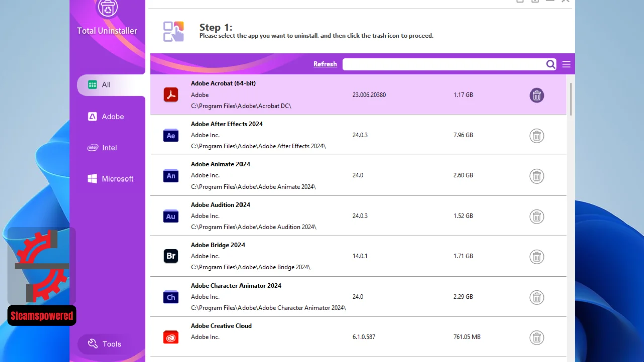This screenshot has height=362, width=644.
Task: Click the Intel logo icon in sidebar
Action: tap(92, 147)
